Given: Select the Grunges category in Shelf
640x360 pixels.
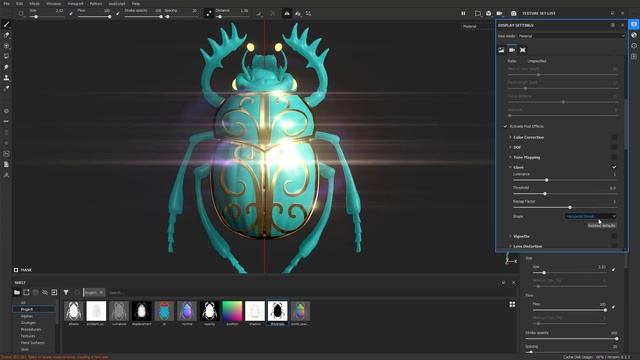Looking at the screenshot, I should pos(28,322).
